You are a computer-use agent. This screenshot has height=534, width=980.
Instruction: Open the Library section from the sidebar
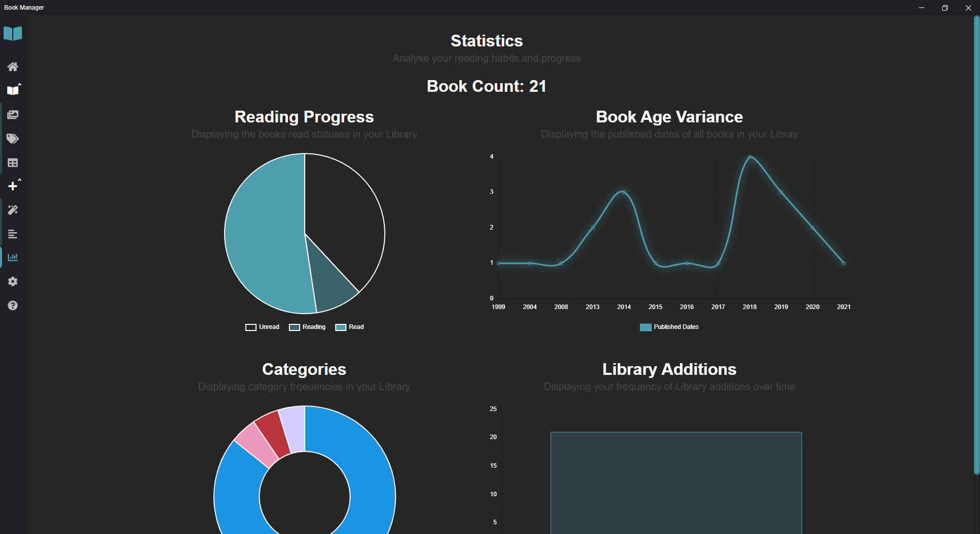click(x=13, y=90)
